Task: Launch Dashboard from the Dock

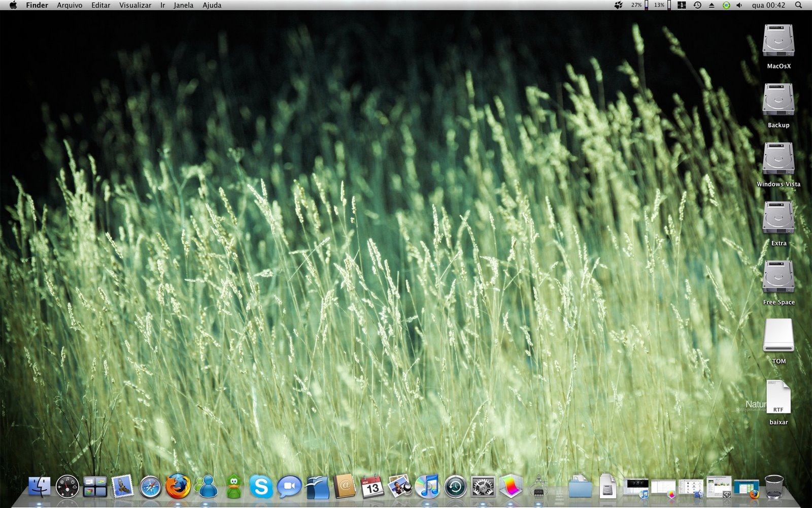Action: click(x=67, y=487)
